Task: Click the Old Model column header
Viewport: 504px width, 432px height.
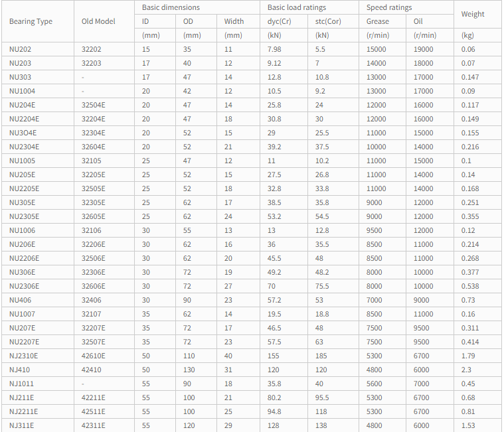Action: point(98,21)
